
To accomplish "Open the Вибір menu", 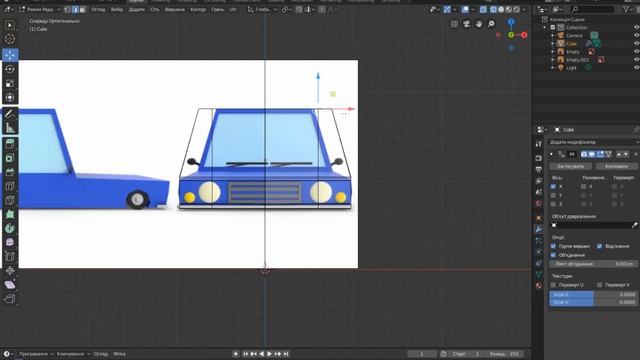I will (117, 9).
